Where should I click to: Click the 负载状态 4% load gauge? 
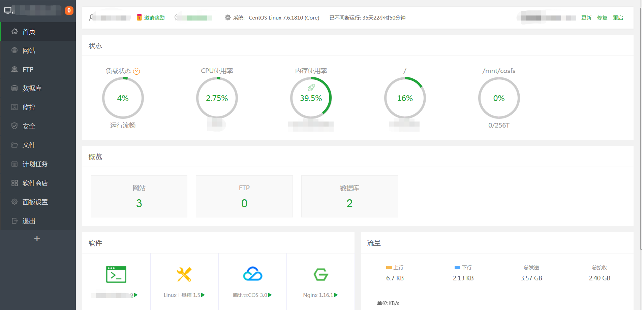(x=123, y=98)
